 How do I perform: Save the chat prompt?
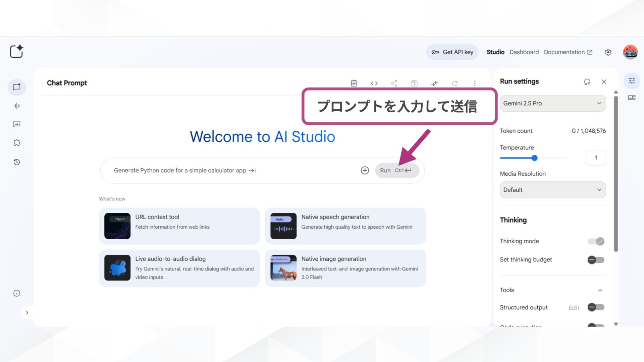[414, 83]
